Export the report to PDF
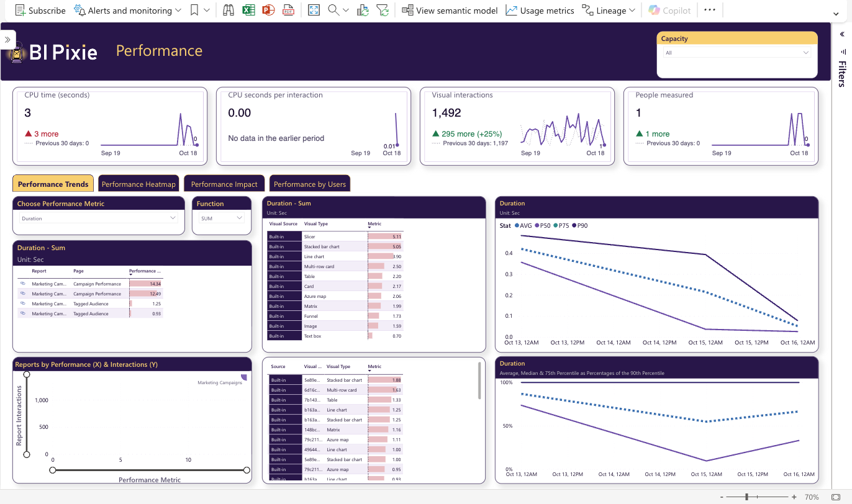This screenshot has width=852, height=504. [x=288, y=11]
